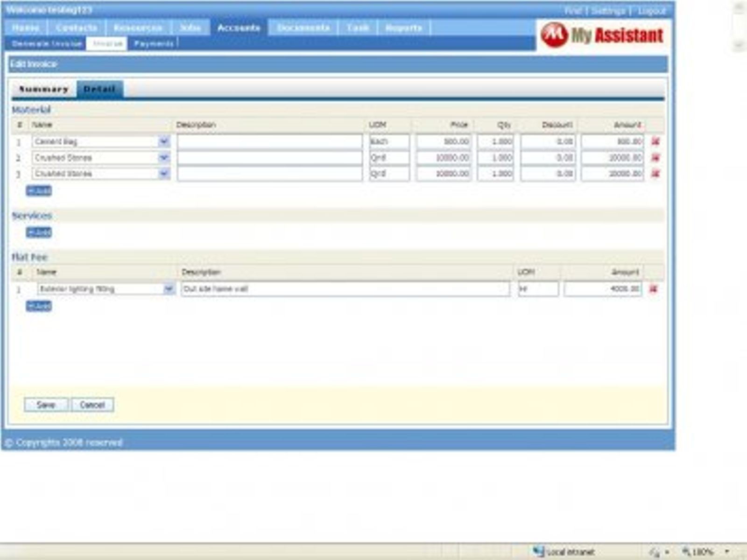747x560 pixels.
Task: Open the Reports tab
Action: click(404, 28)
